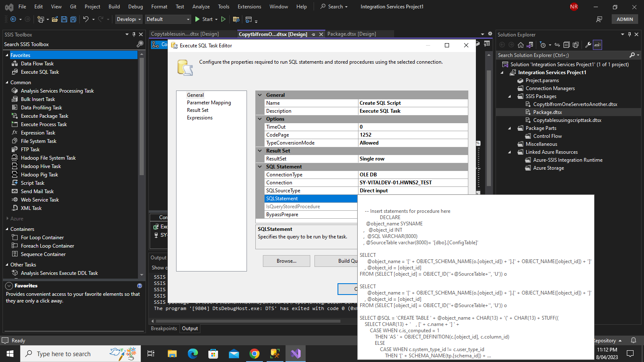The height and width of the screenshot is (362, 644).
Task: Toggle Preview Selected Items icon
Action: coord(597,45)
